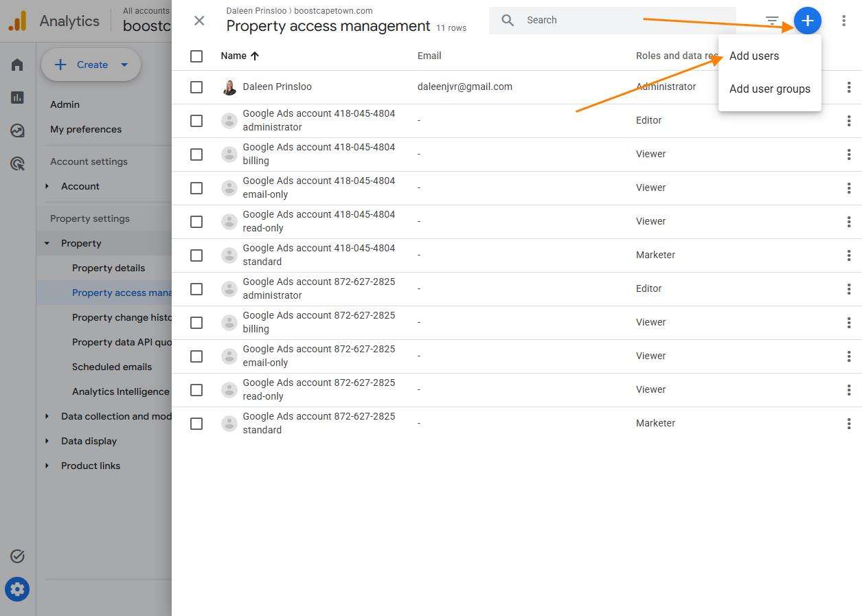Sort by the Name column arrow
The width and height of the screenshot is (862, 616).
point(255,56)
